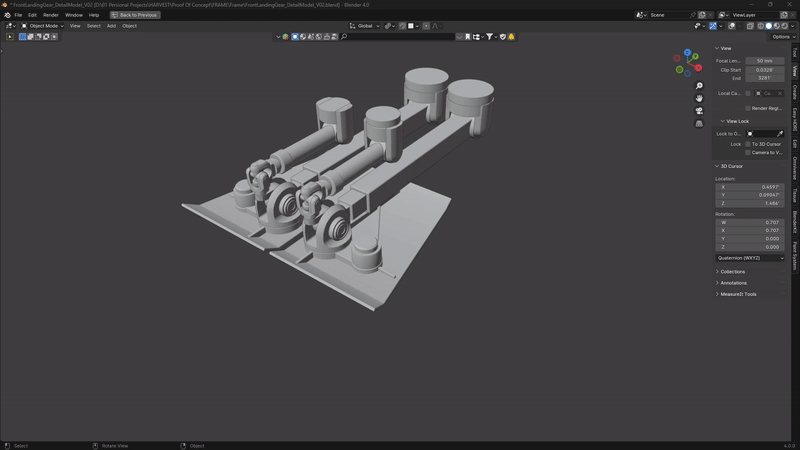Click the Back to Previous button
Viewport: 800px width, 450px height.
135,15
